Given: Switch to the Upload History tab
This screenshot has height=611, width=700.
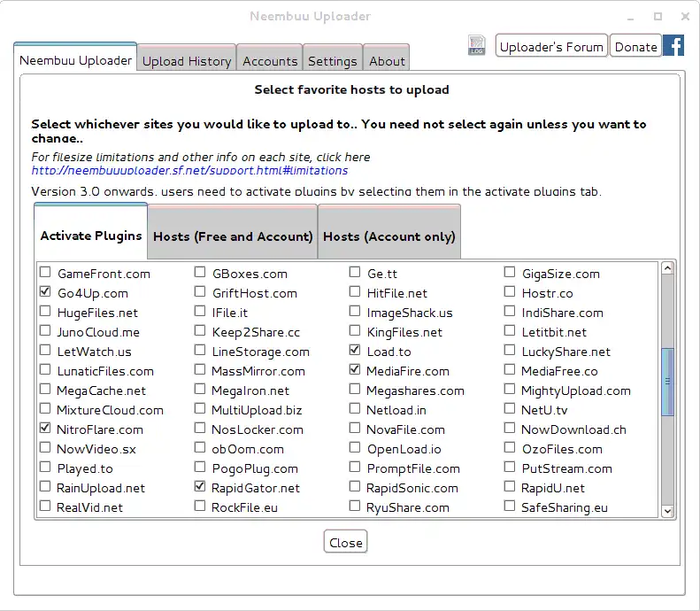Looking at the screenshot, I should click(x=187, y=61).
